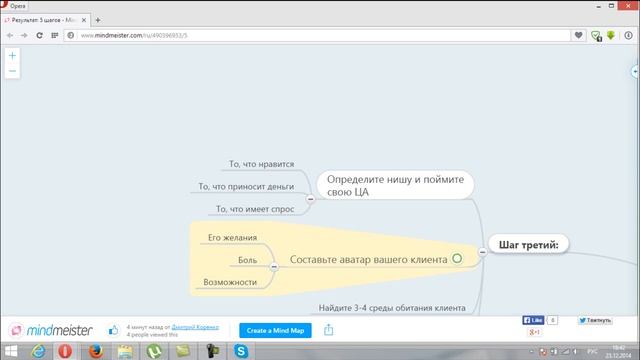
Task: Open the rightmost address bar extension icon
Action: pyautogui.click(x=628, y=36)
